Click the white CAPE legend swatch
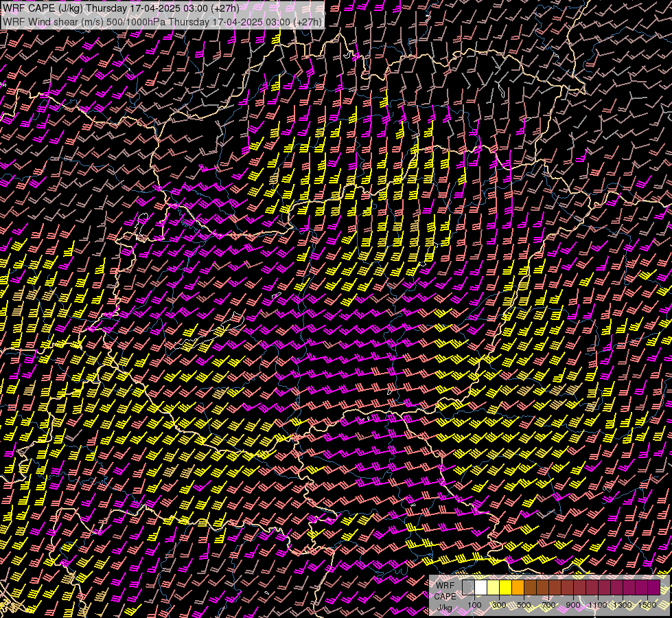 click(x=481, y=588)
